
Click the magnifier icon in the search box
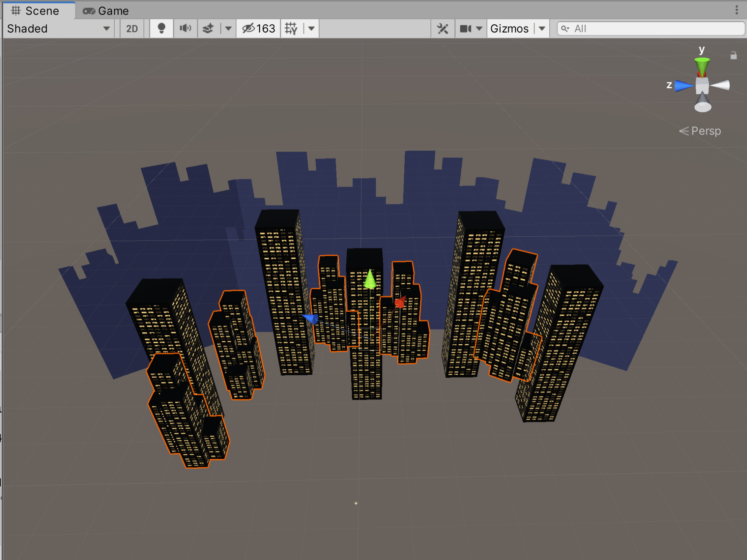click(x=565, y=28)
